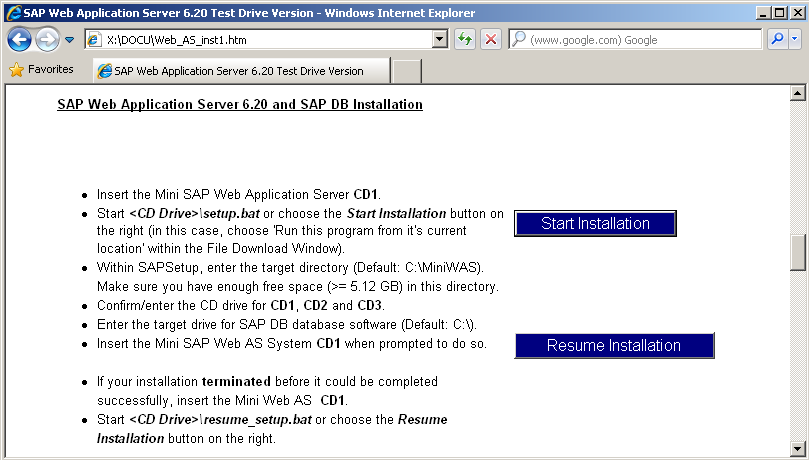Maximize the Internet Explorer window
Viewport: 809px width, 460px height.
click(780, 13)
